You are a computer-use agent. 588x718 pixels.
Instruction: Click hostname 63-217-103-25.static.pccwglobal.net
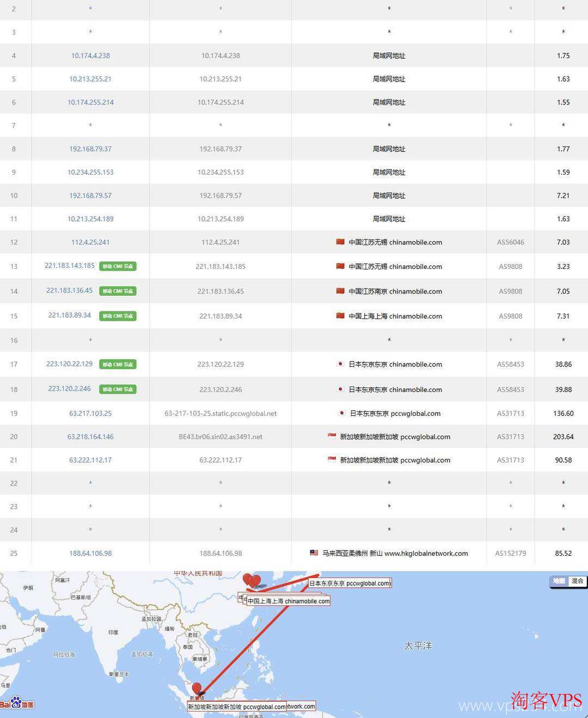220,414
